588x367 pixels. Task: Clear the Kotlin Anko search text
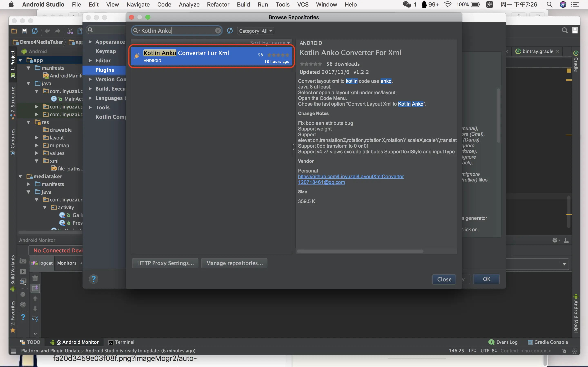click(x=218, y=31)
